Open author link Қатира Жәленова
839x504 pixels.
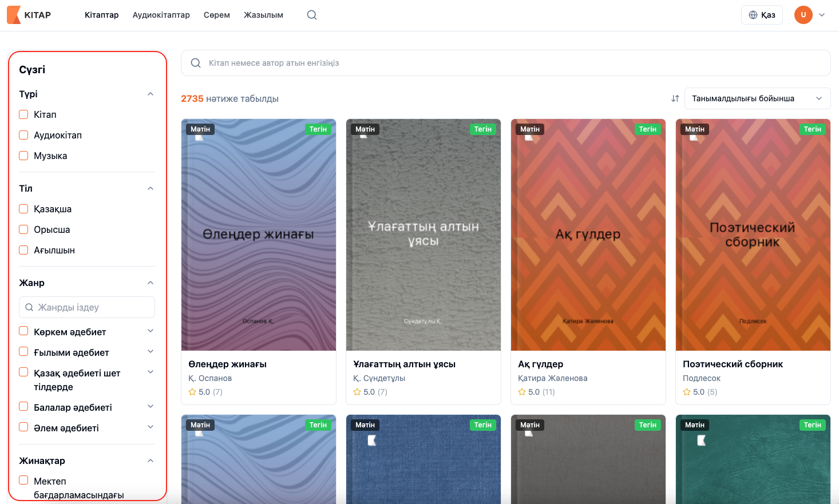(x=552, y=378)
